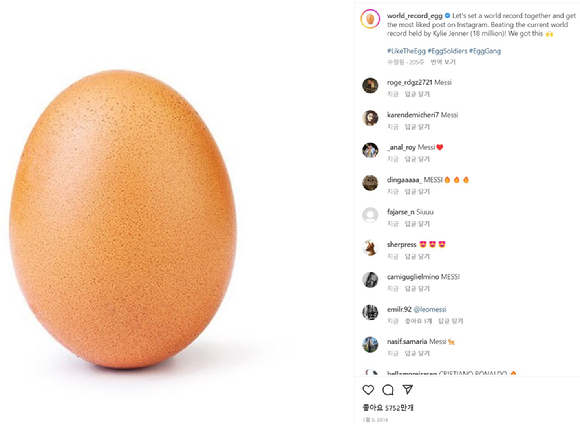Click the egg photo
The height and width of the screenshot is (424, 580).
coord(123,219)
